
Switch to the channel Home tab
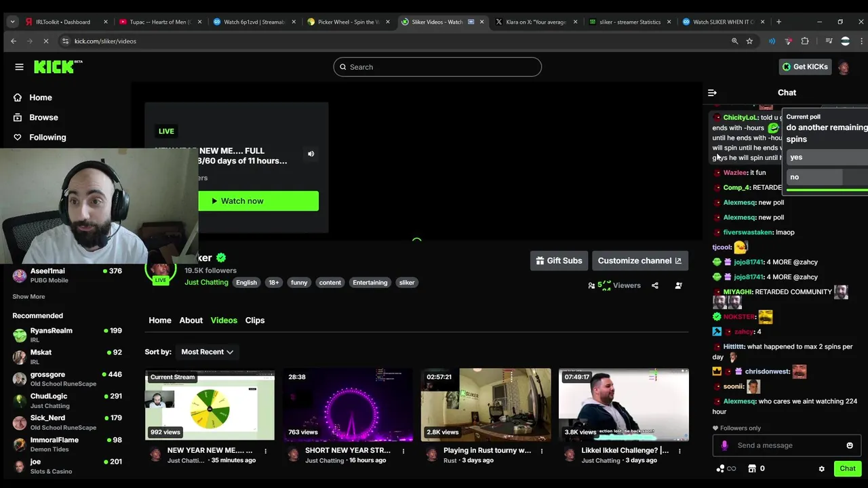point(160,321)
